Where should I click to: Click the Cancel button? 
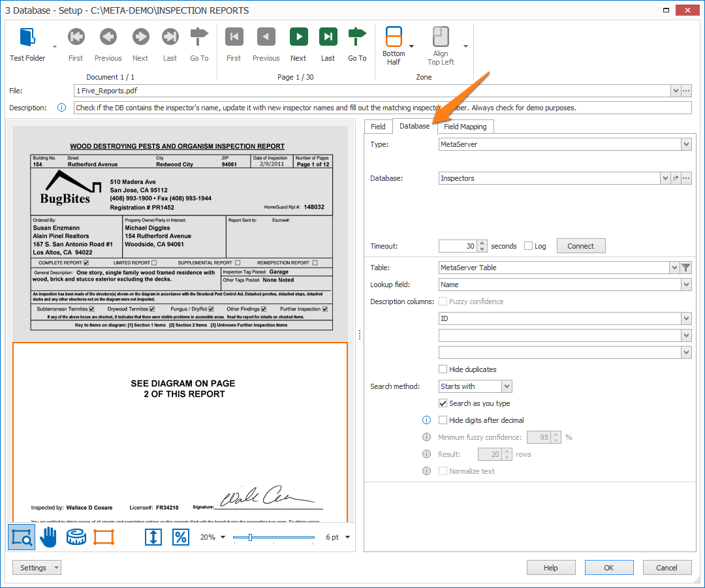click(x=666, y=568)
